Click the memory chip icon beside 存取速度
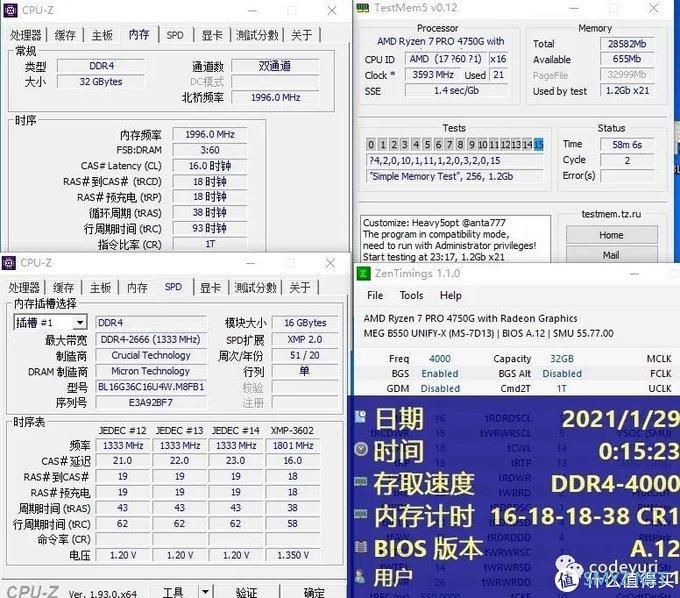 click(x=360, y=481)
